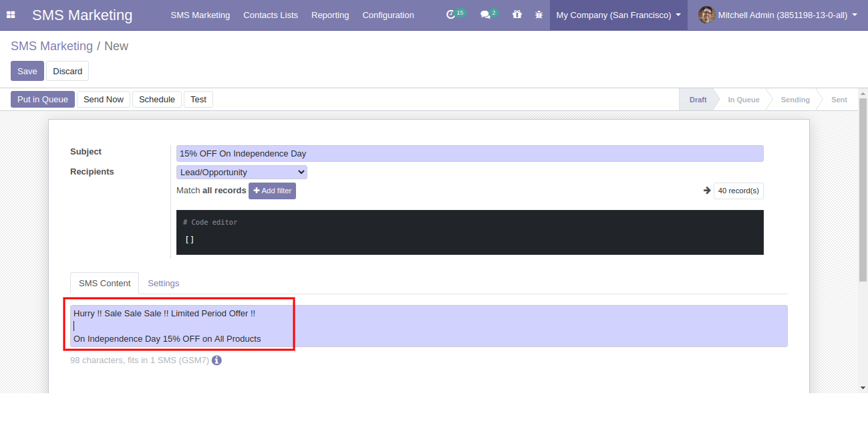The height and width of the screenshot is (426, 868).
Task: Click the scrollbar down arrow
Action: (x=863, y=387)
